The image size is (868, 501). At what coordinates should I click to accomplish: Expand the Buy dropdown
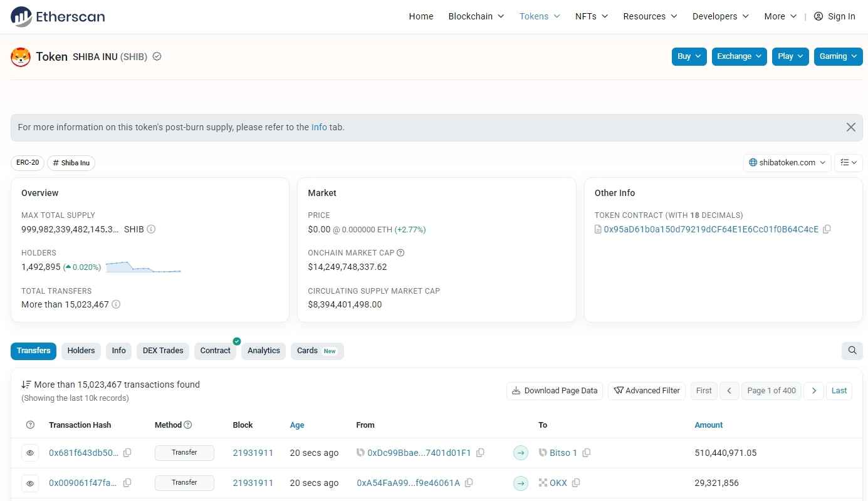pos(689,56)
